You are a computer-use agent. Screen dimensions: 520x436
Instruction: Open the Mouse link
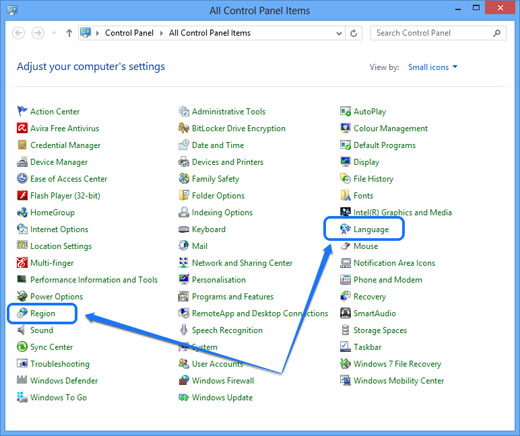click(366, 246)
